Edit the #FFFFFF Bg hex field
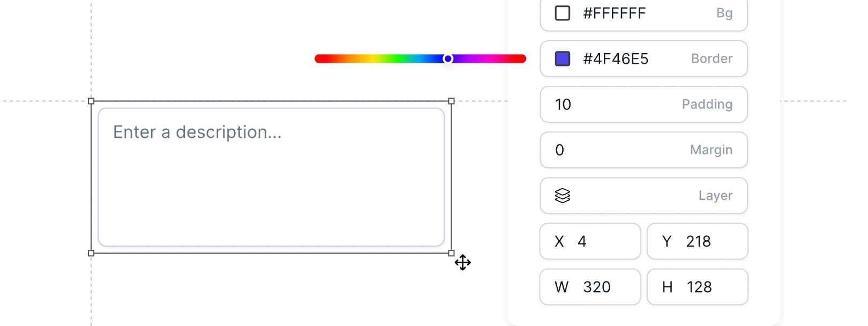The image size is (868, 326). (x=643, y=13)
